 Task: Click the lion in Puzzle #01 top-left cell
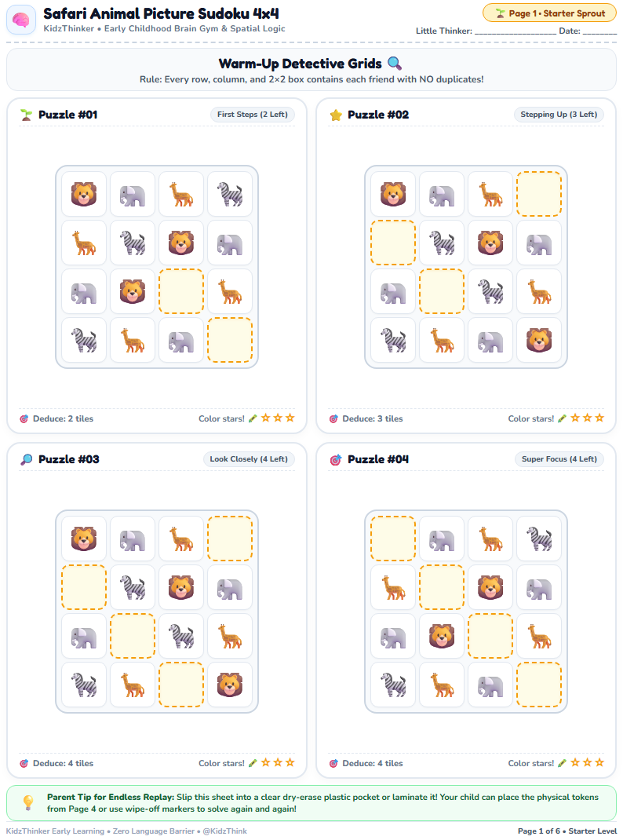[x=84, y=194]
